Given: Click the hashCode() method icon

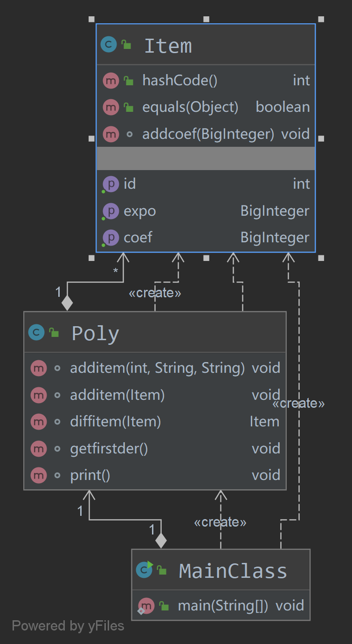Looking at the screenshot, I should (x=110, y=81).
